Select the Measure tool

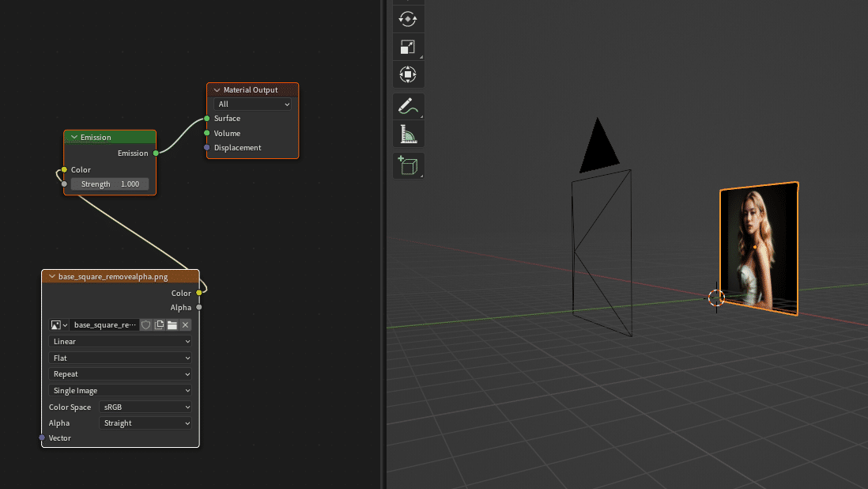[408, 133]
